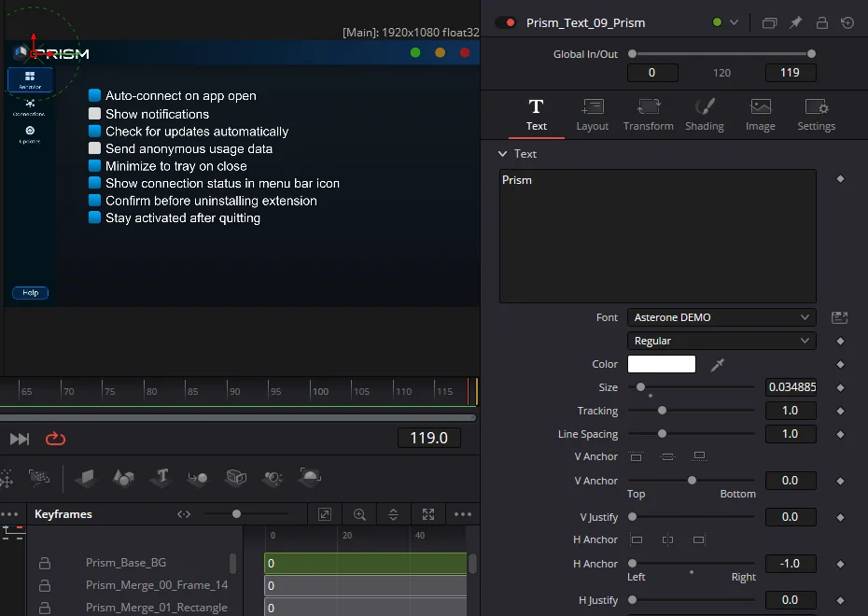Set H Anchor to right alignment icon
The height and width of the screenshot is (616, 868).
pyautogui.click(x=699, y=539)
